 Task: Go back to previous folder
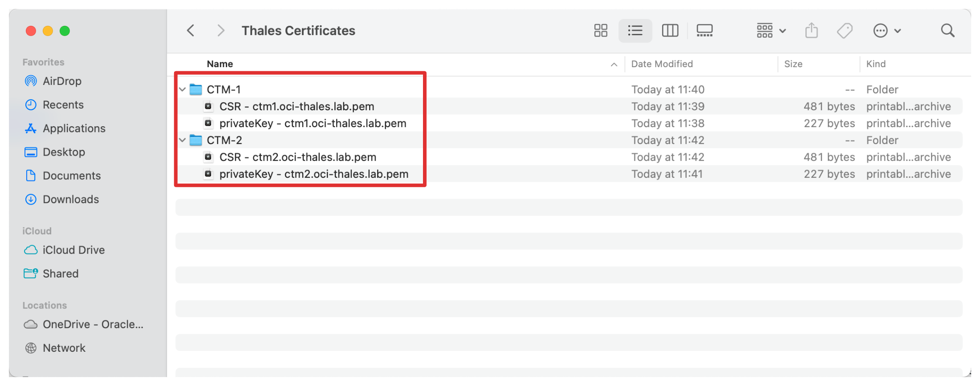tap(191, 31)
